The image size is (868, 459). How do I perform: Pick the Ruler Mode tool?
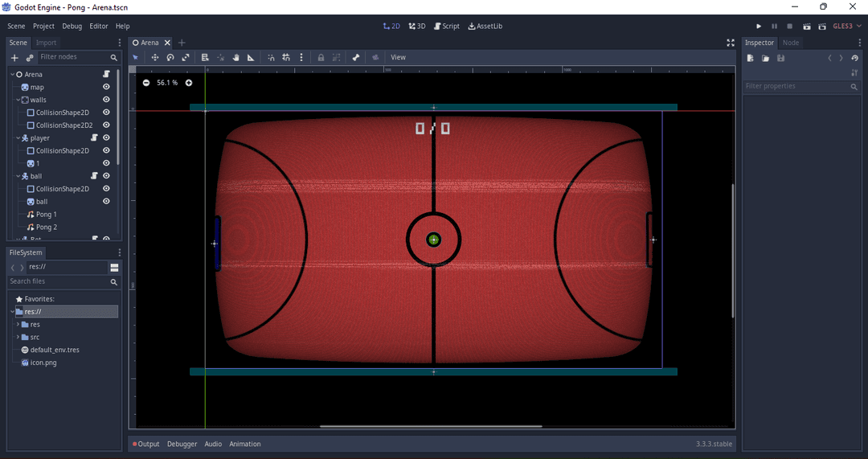point(251,57)
